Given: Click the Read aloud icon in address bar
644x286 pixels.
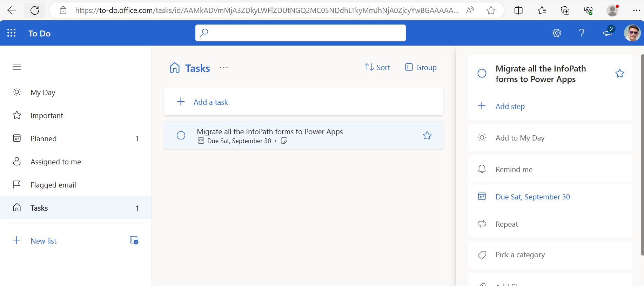Looking at the screenshot, I should (470, 11).
